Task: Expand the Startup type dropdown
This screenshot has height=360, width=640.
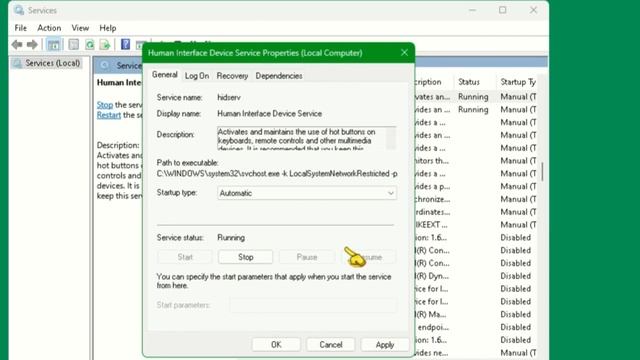Action: [x=307, y=193]
